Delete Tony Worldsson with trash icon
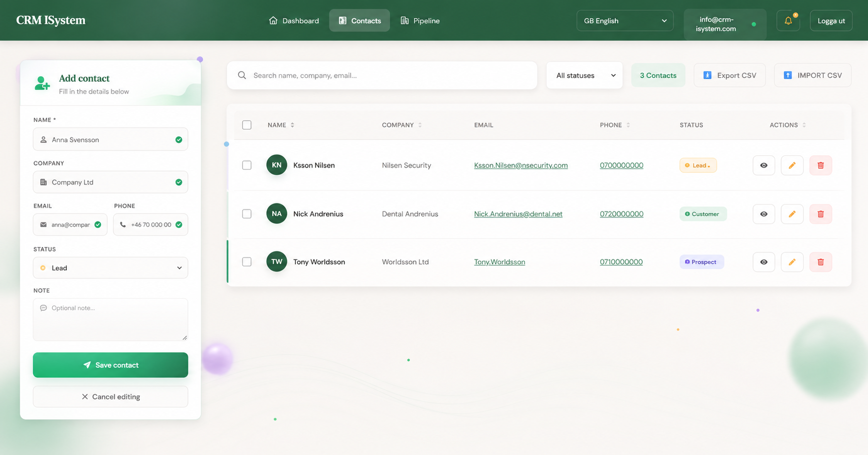Image resolution: width=868 pixels, height=455 pixels. point(821,262)
